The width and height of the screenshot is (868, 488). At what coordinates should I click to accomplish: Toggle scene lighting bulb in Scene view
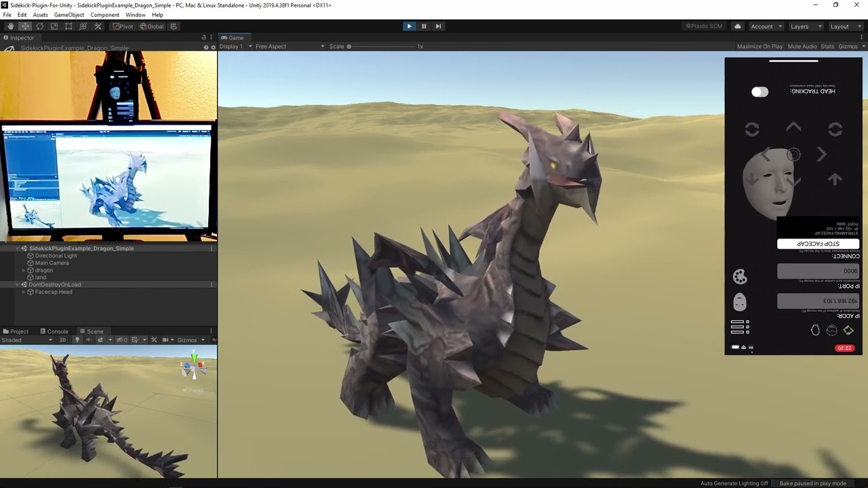77,340
